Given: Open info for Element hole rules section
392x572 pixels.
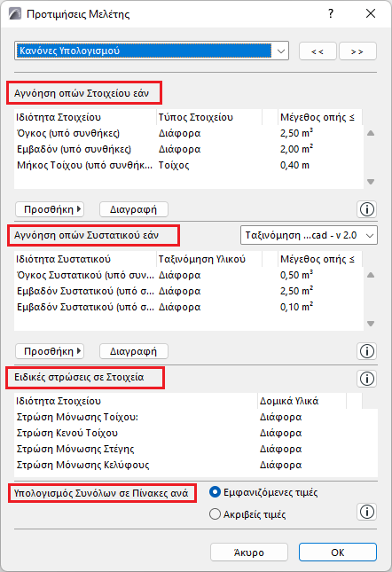Looking at the screenshot, I should 367,209.
